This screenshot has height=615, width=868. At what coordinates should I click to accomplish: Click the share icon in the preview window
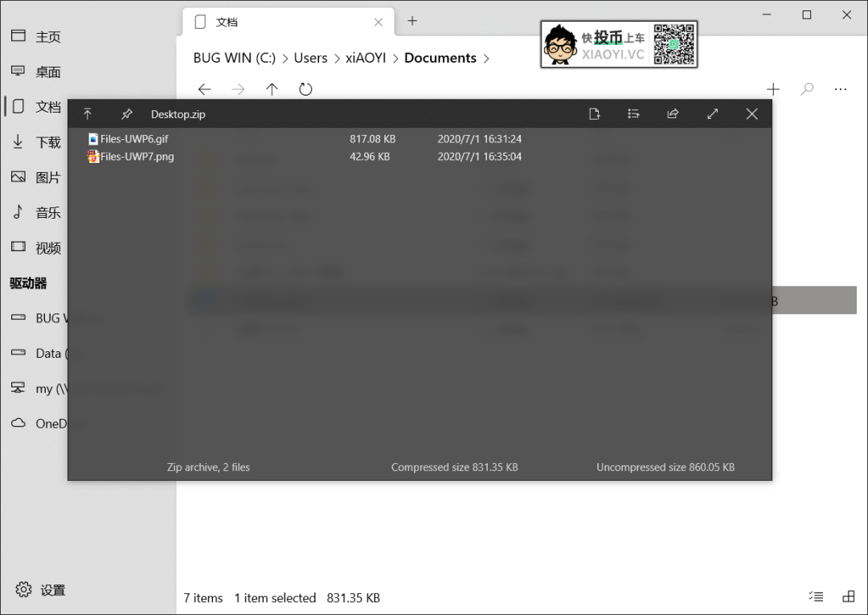click(x=673, y=114)
